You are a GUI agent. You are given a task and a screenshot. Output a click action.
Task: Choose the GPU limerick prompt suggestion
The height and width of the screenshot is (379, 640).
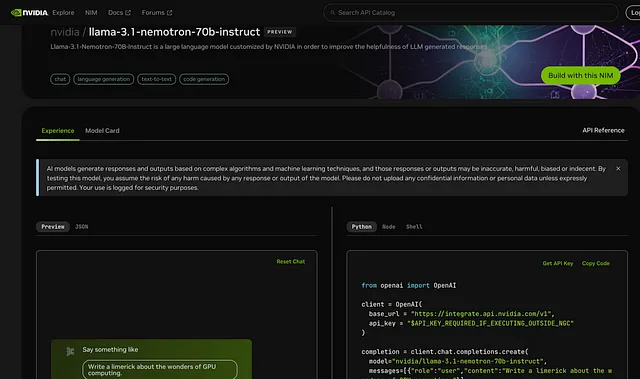pyautogui.click(x=160, y=370)
